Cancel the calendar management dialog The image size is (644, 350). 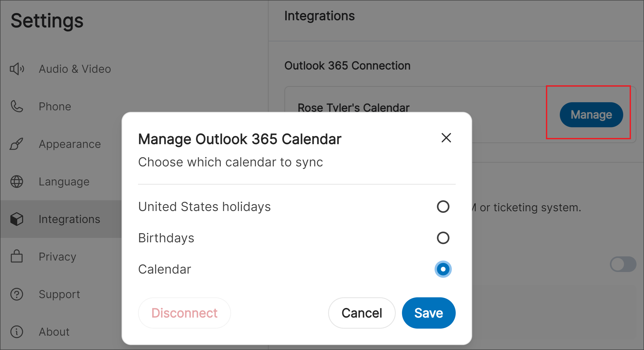(x=362, y=313)
